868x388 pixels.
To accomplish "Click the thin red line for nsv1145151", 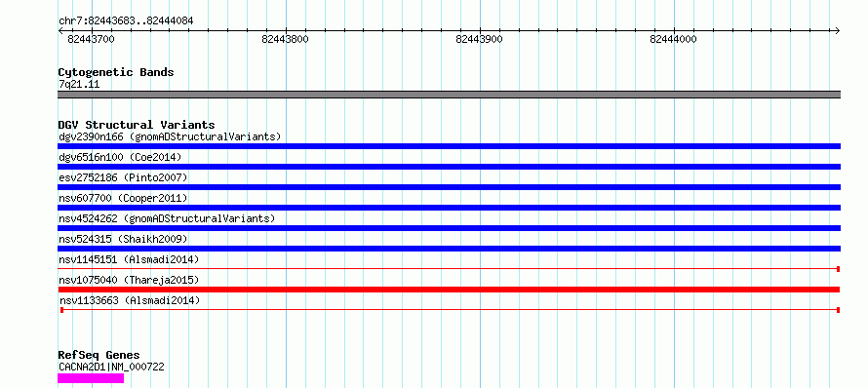I will tap(449, 269).
